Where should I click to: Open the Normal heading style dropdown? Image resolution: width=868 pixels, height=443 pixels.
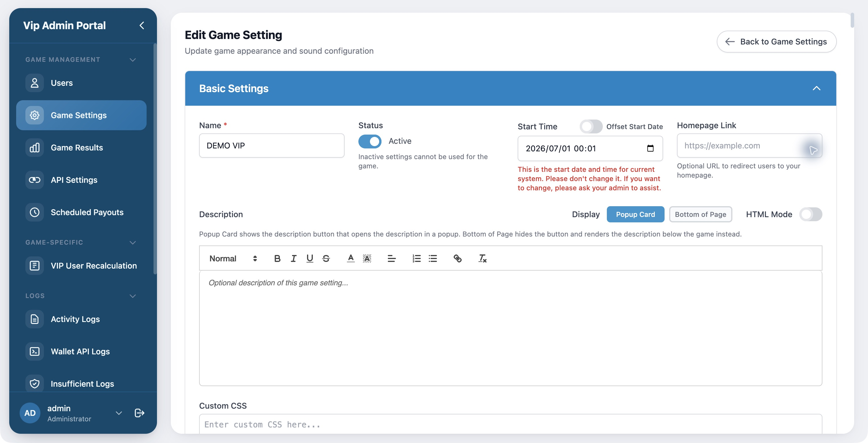tap(233, 258)
